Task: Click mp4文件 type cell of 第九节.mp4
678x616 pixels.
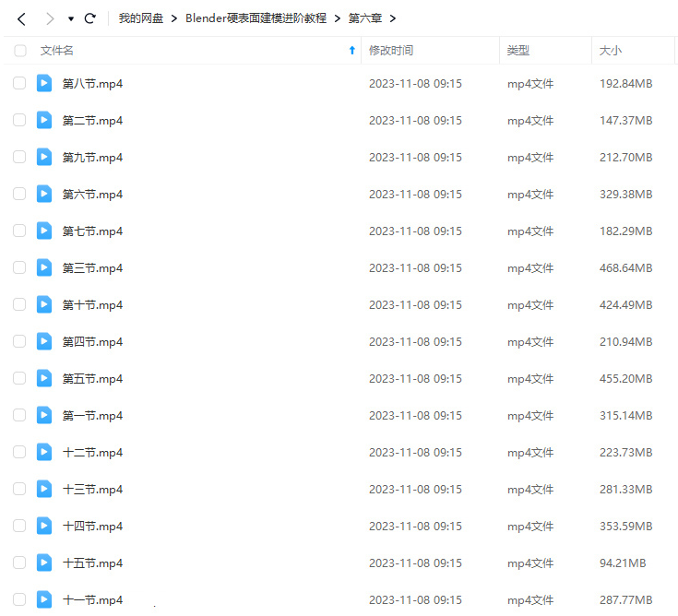Action: tap(530, 158)
